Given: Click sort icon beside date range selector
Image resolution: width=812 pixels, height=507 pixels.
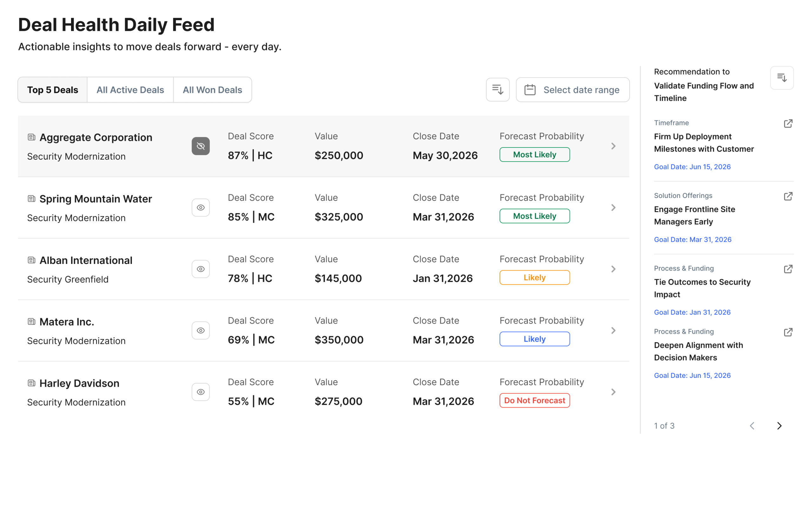Looking at the screenshot, I should pyautogui.click(x=498, y=89).
